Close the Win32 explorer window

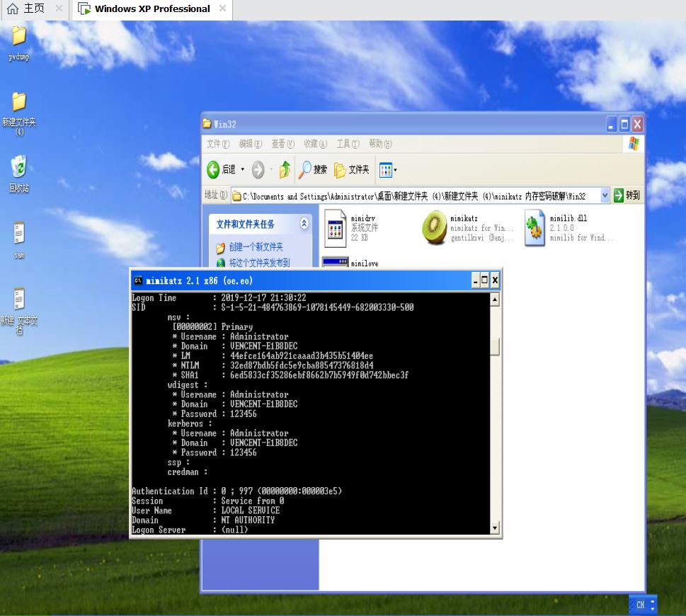[x=637, y=125]
